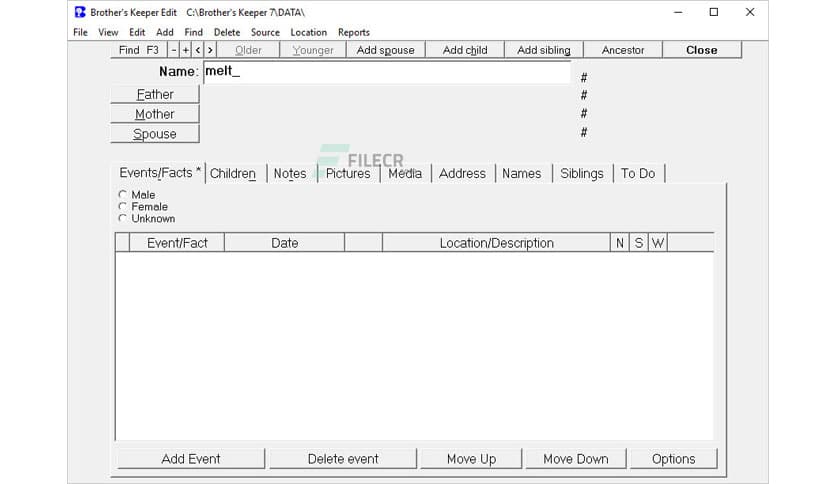The image size is (836, 484).
Task: Open the Edit menu
Action: click(137, 32)
